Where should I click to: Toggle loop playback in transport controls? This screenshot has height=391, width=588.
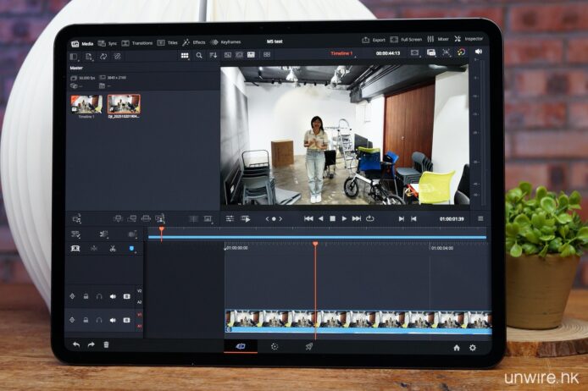click(369, 218)
